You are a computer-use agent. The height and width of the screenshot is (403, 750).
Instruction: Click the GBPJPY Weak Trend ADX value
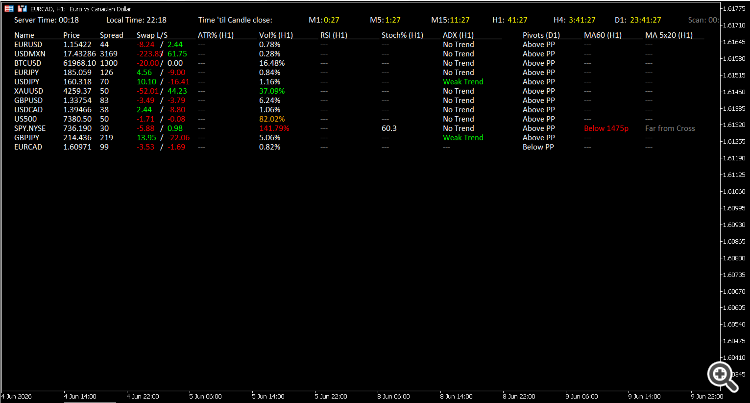[463, 138]
